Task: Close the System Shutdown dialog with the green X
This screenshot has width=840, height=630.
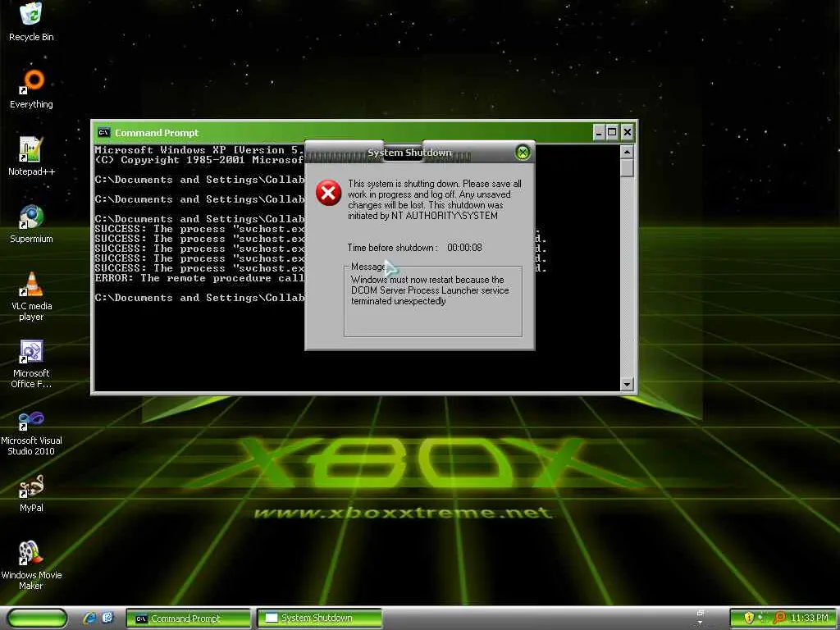Action: (x=523, y=153)
